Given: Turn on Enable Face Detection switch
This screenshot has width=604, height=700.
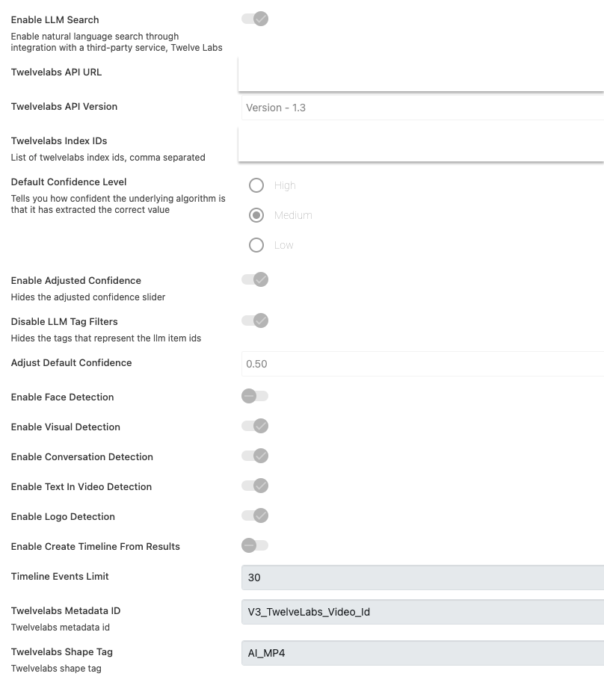Looking at the screenshot, I should pos(255,396).
